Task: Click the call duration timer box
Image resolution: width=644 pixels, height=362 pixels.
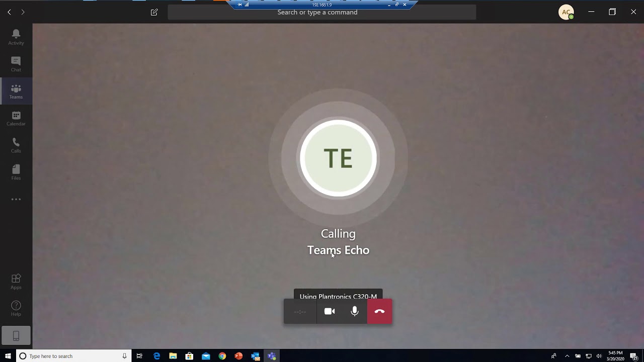Action: click(300, 312)
